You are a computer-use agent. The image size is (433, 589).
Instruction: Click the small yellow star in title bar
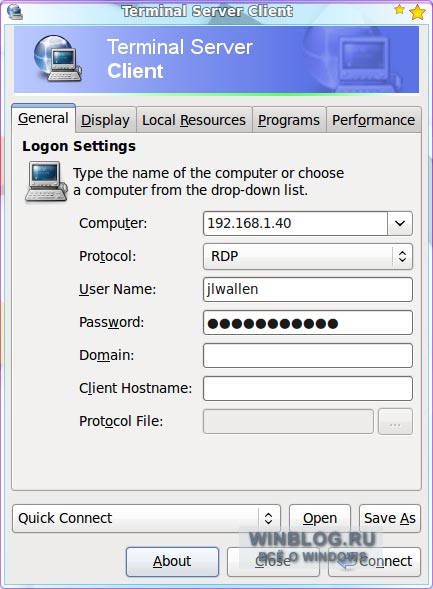click(400, 9)
